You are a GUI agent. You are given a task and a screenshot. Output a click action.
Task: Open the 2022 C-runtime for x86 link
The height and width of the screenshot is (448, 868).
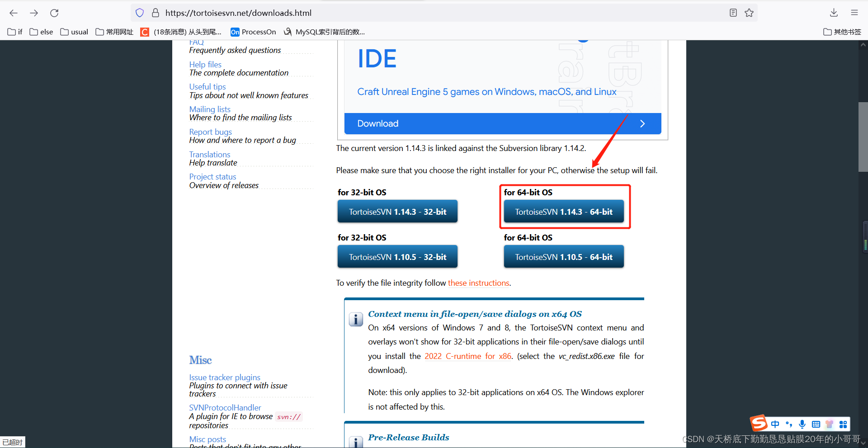tap(468, 356)
